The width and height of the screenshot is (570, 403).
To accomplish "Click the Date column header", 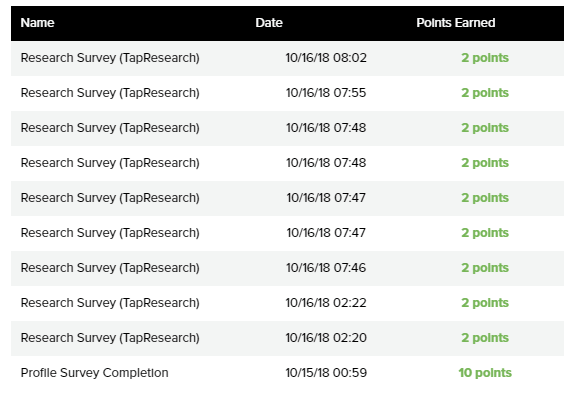I will [x=269, y=23].
